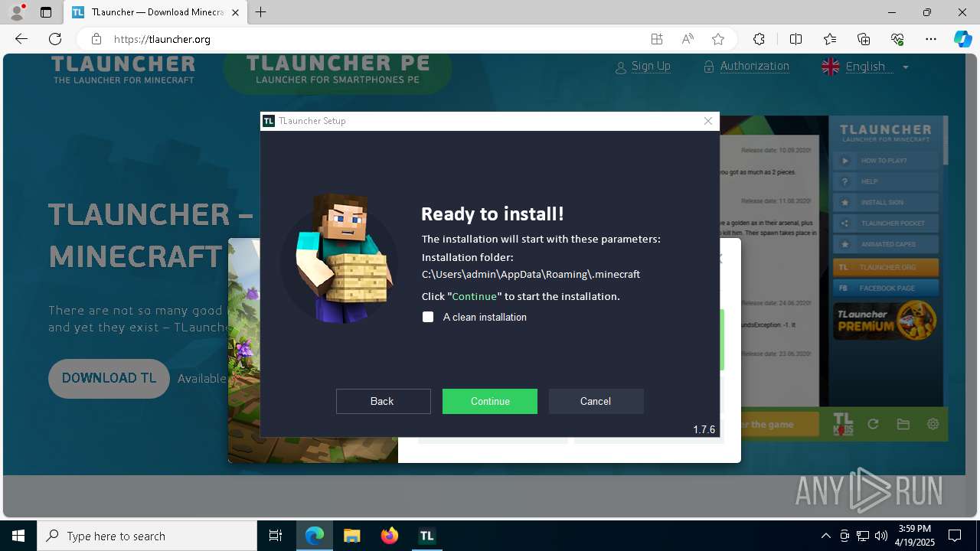Add this page to favorites star
The width and height of the screenshot is (980, 551).
coord(718,39)
